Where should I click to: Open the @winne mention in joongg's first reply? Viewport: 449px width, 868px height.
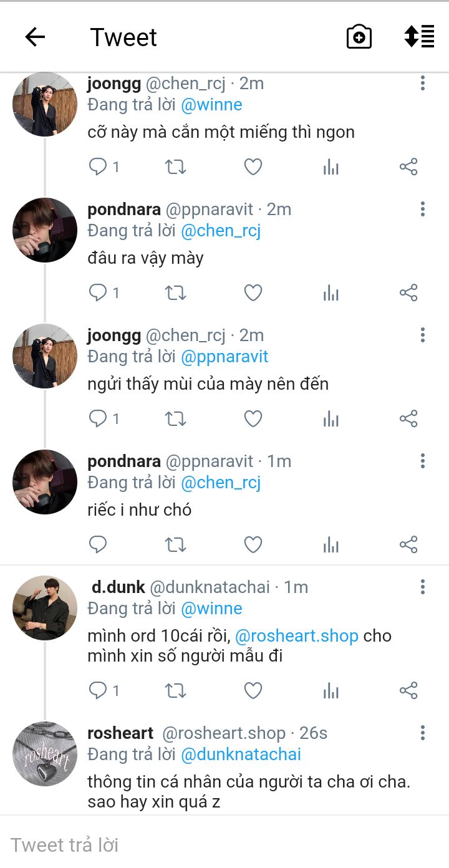point(211,105)
